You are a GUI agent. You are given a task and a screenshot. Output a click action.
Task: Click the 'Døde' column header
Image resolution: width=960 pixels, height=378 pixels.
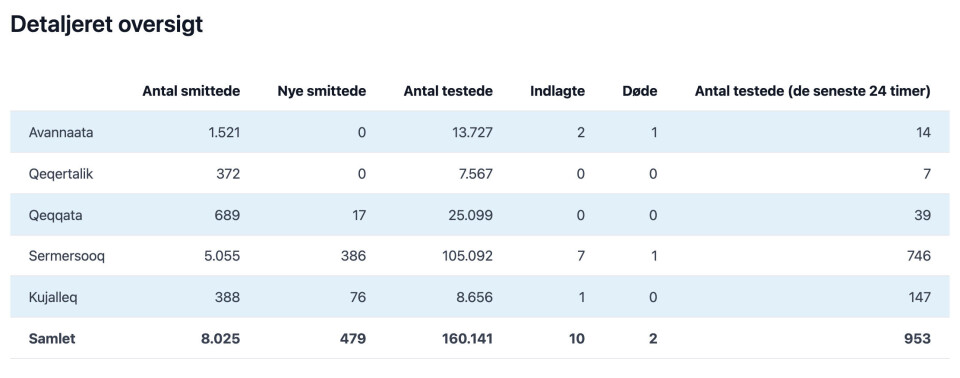coord(639,91)
